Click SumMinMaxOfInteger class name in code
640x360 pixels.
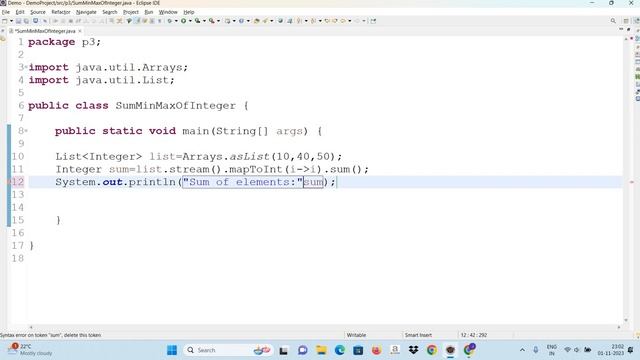176,106
